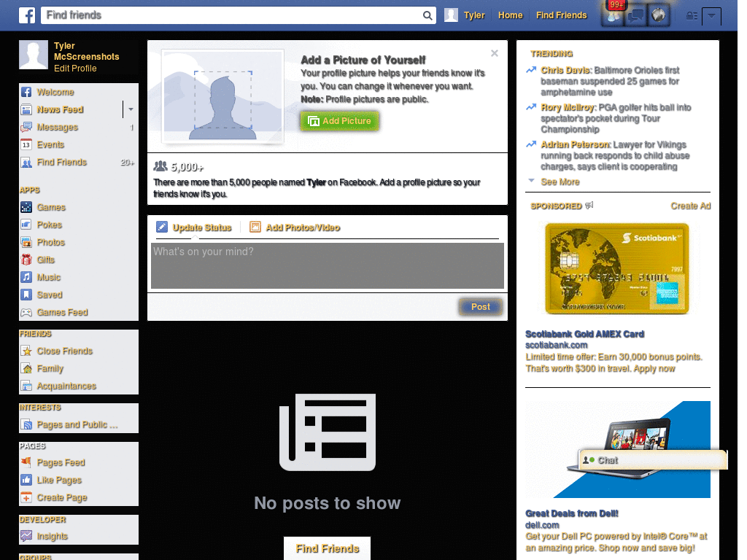The height and width of the screenshot is (560, 747).
Task: Click the profile picture placeholder image
Action: (x=222, y=97)
